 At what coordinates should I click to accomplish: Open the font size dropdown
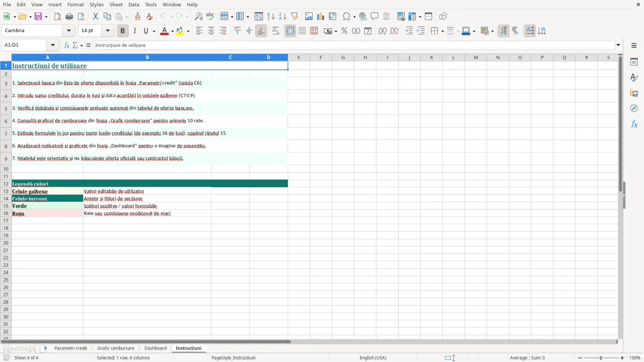click(x=108, y=31)
